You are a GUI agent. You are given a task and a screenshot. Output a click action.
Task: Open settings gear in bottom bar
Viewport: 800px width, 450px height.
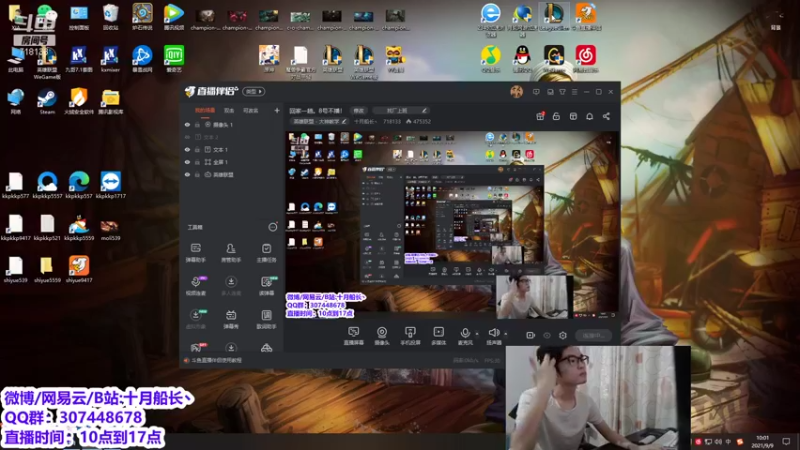[x=563, y=335]
